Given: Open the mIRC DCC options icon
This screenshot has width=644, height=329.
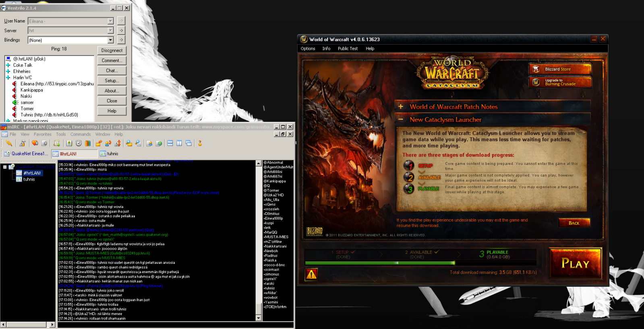Looking at the screenshot, I should point(118,143).
